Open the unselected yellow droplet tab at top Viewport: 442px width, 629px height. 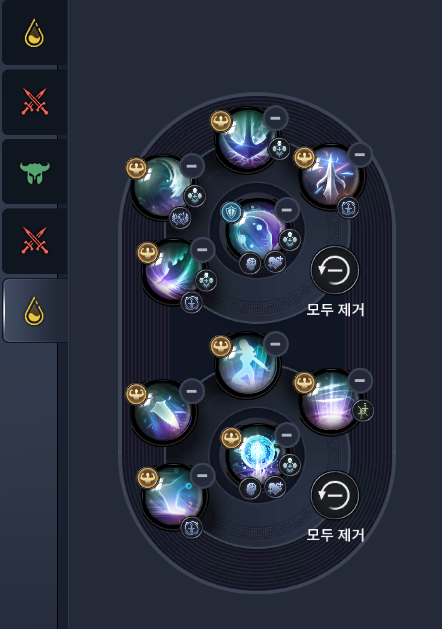34,33
